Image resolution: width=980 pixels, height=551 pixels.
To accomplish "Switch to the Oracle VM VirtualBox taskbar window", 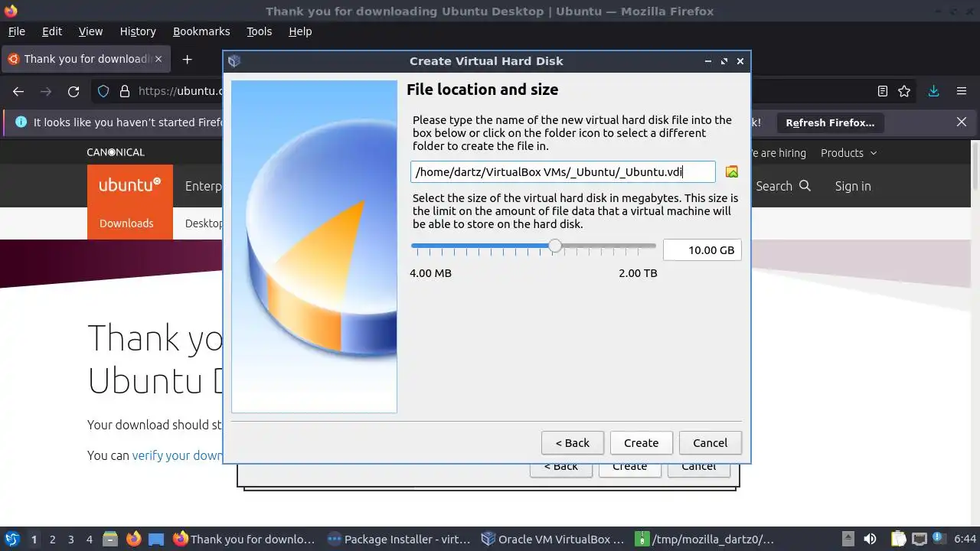I will tap(553, 539).
